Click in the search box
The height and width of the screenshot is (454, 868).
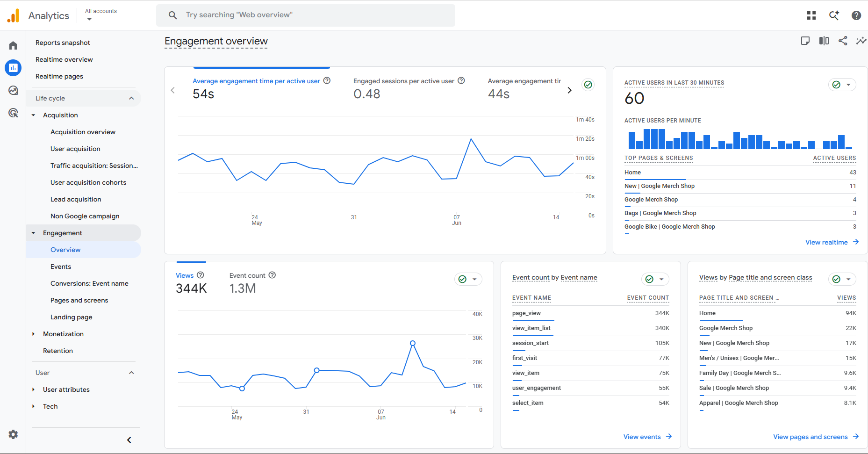[306, 15]
